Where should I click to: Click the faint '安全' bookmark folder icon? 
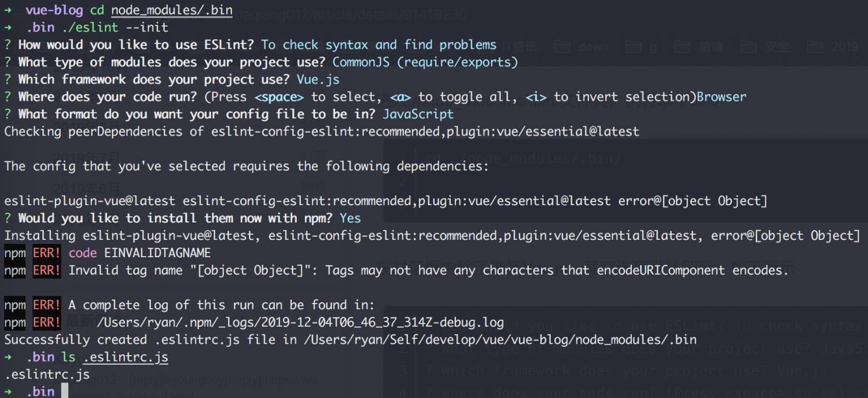[x=749, y=46]
